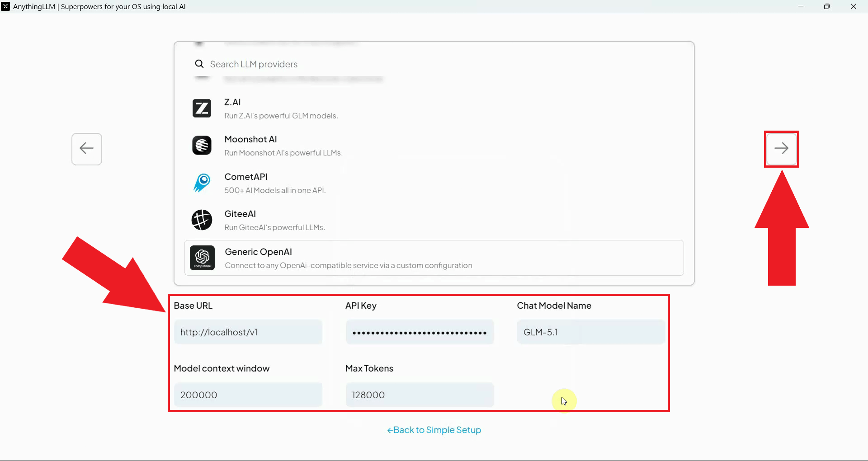
Task: Click the Chat Model Name field
Action: click(590, 332)
